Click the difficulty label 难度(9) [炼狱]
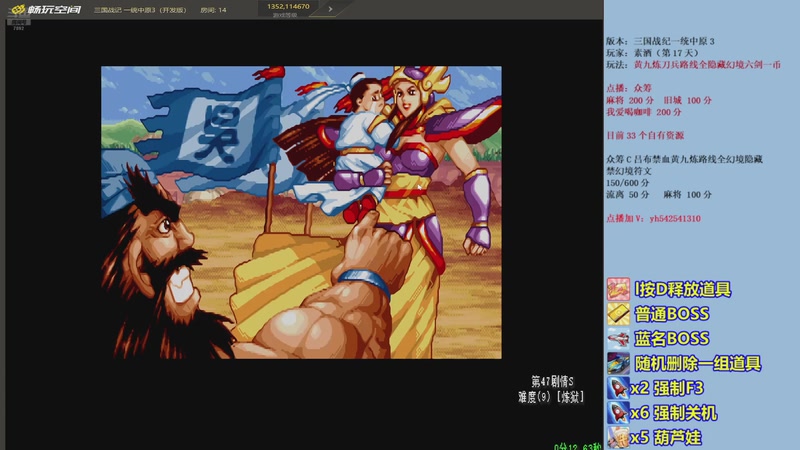 click(551, 397)
